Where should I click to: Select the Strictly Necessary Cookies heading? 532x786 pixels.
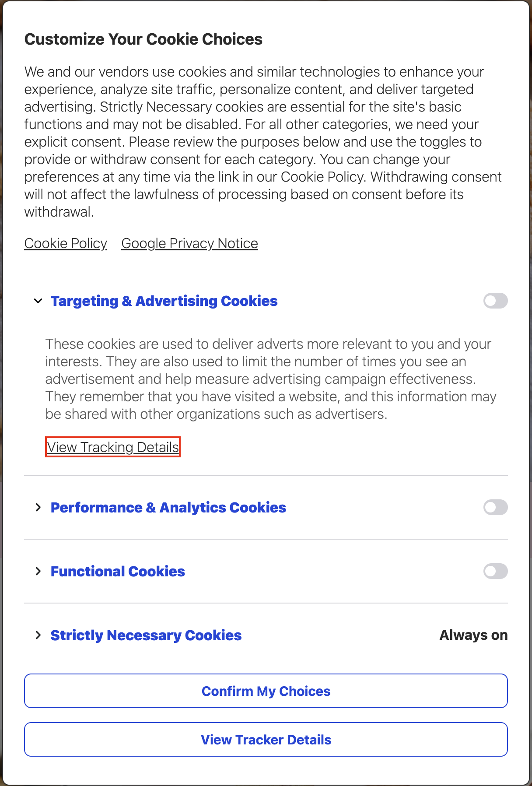click(146, 635)
